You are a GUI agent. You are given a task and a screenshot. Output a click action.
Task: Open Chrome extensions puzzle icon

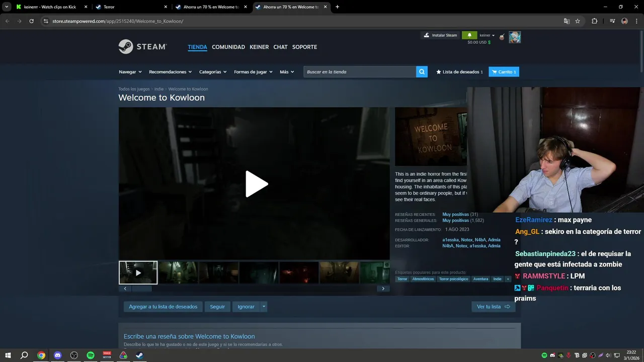(x=594, y=21)
